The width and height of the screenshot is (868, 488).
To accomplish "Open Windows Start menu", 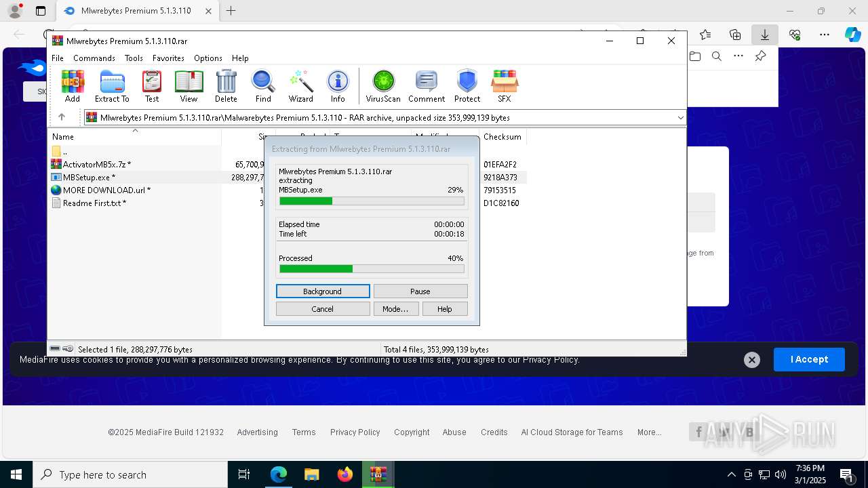I will click(16, 474).
